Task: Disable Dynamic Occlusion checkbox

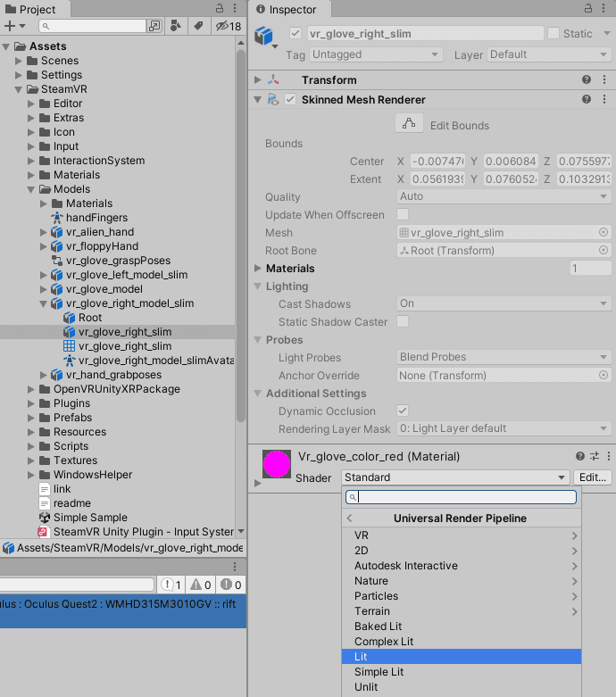Action: point(403,411)
